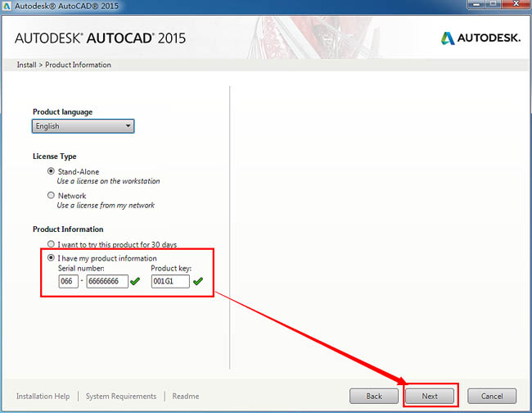The height and width of the screenshot is (413, 532).
Task: Choose the 30 days trial option
Action: 51,244
